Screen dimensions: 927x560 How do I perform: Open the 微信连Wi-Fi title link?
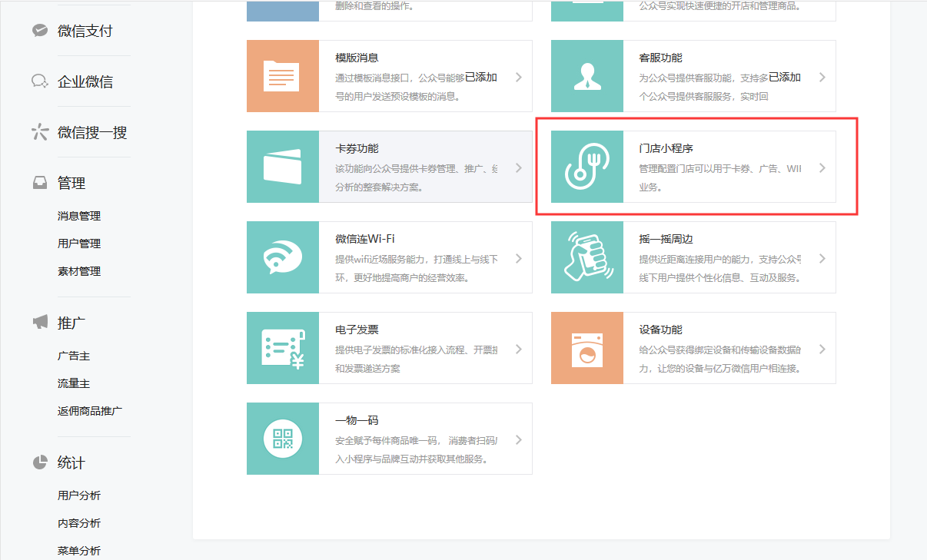365,239
